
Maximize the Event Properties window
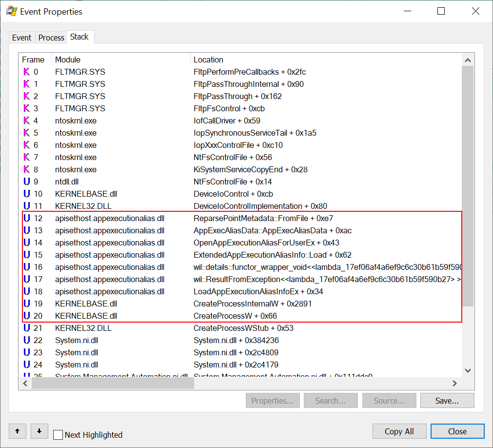pyautogui.click(x=441, y=11)
